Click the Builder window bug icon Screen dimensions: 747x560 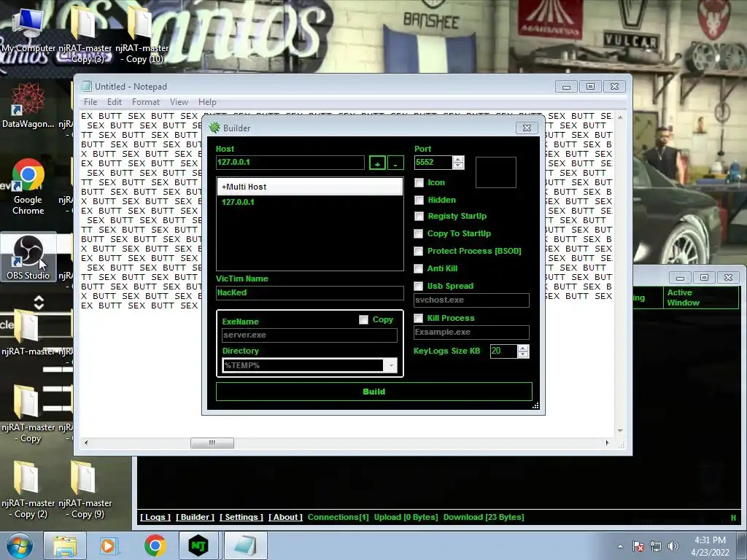(214, 128)
